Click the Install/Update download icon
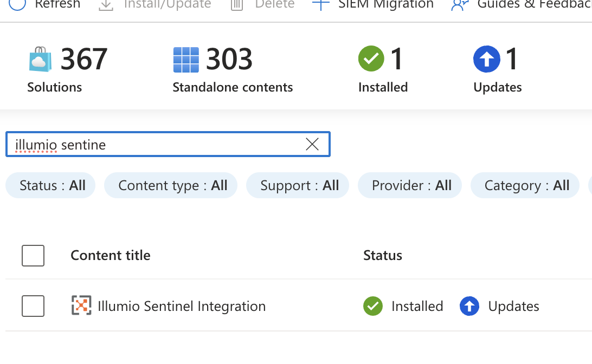592x364 pixels. coord(106,5)
